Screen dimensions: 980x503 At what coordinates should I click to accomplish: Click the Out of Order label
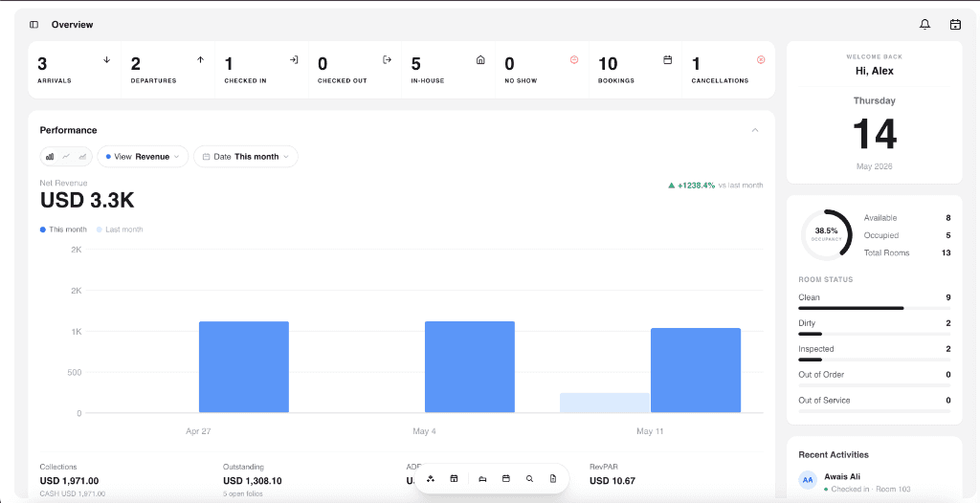(821, 374)
